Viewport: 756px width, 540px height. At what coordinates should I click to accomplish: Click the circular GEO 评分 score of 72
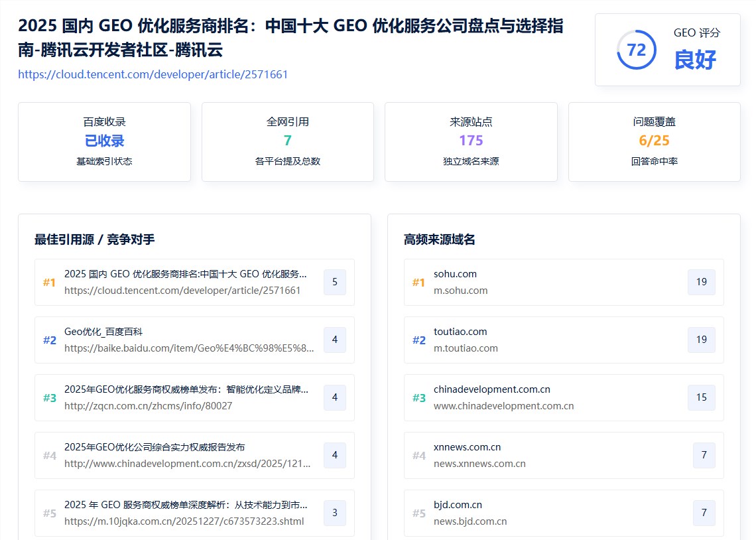pos(636,50)
